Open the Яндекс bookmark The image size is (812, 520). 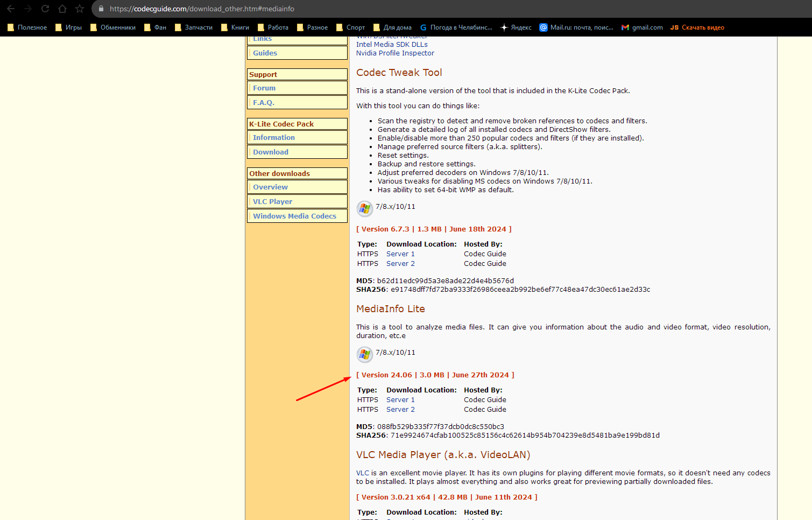(516, 27)
